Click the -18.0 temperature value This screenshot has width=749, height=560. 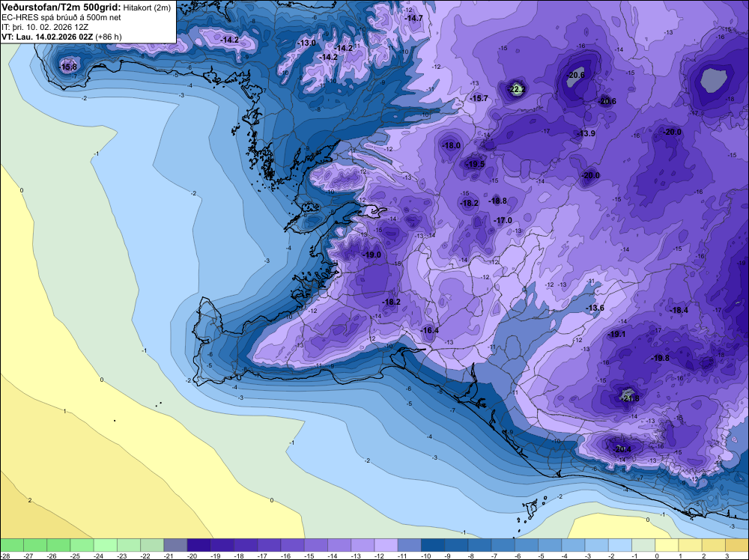(452, 145)
